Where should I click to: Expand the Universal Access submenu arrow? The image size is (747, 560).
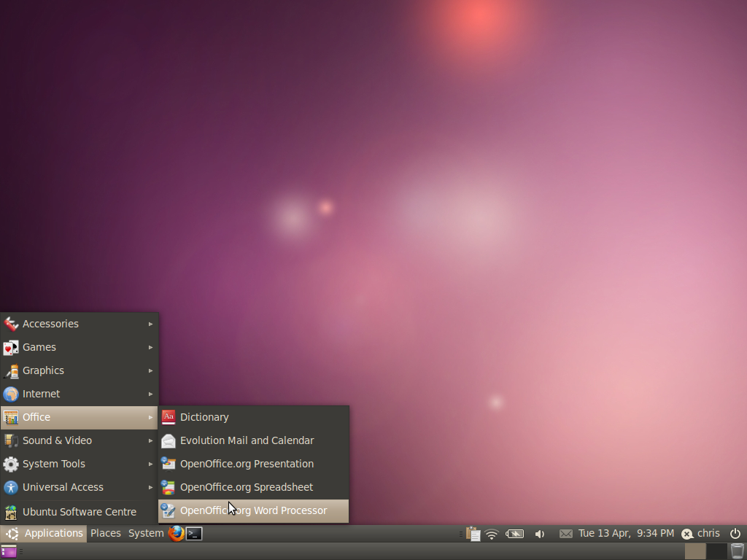pyautogui.click(x=150, y=487)
